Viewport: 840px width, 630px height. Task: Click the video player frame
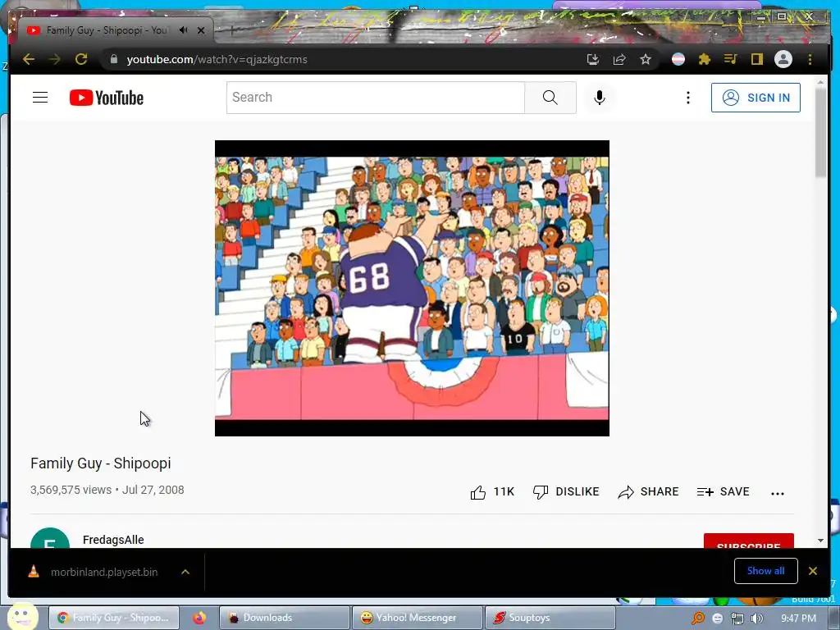coord(412,288)
